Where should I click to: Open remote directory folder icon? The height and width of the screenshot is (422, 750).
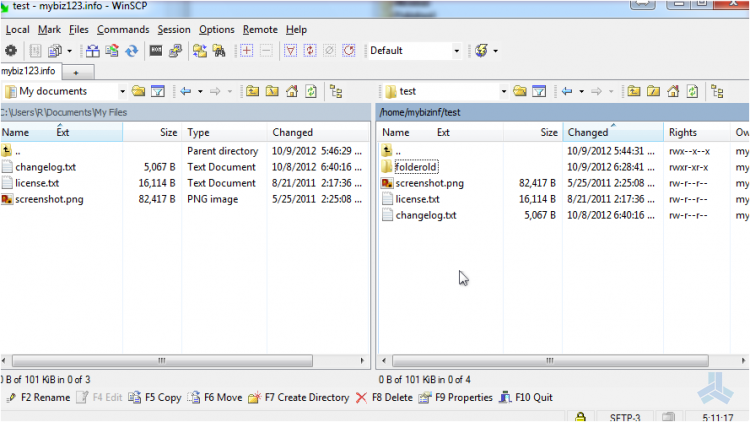click(519, 91)
